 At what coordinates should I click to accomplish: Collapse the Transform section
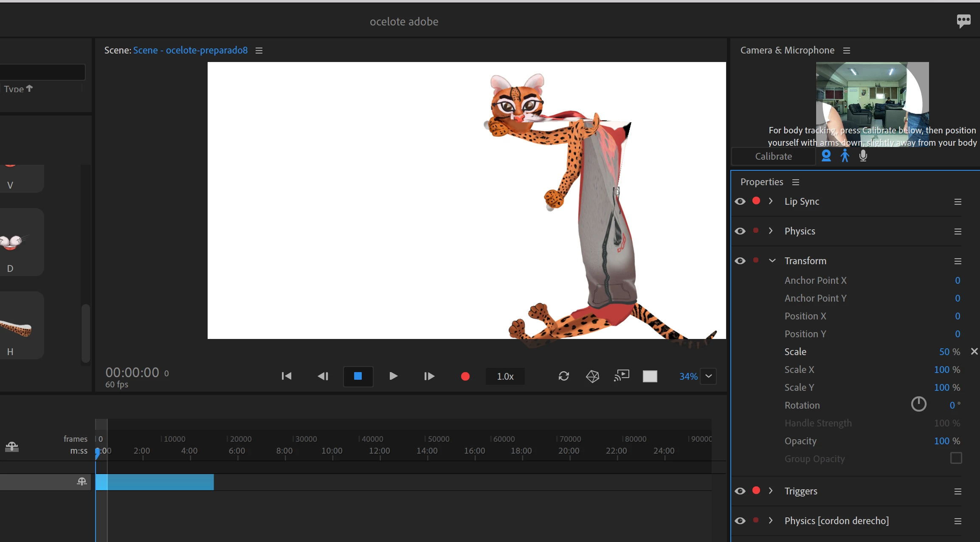pos(772,260)
